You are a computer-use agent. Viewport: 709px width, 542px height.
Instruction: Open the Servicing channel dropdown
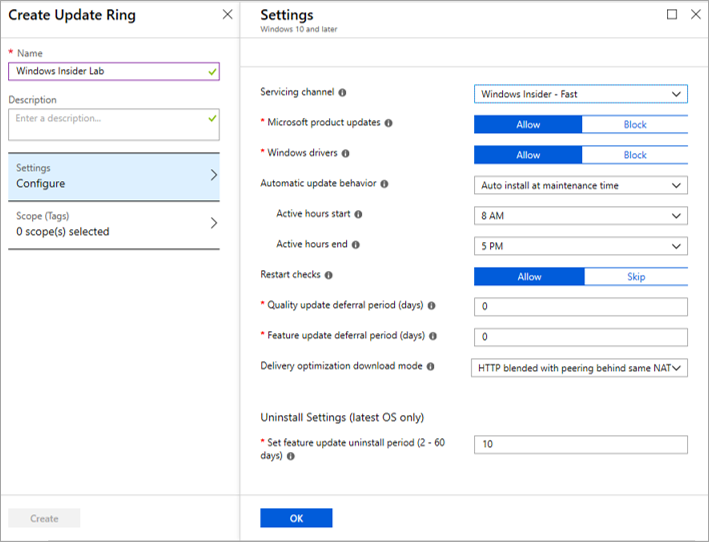point(580,94)
